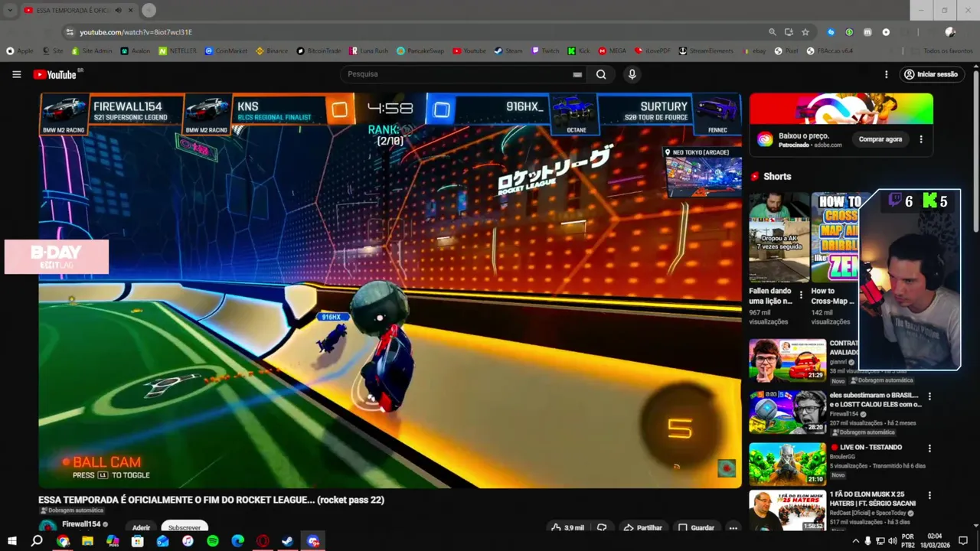Open options for eles subestimaram o BRASIL video
The image size is (980, 551).
(x=929, y=396)
